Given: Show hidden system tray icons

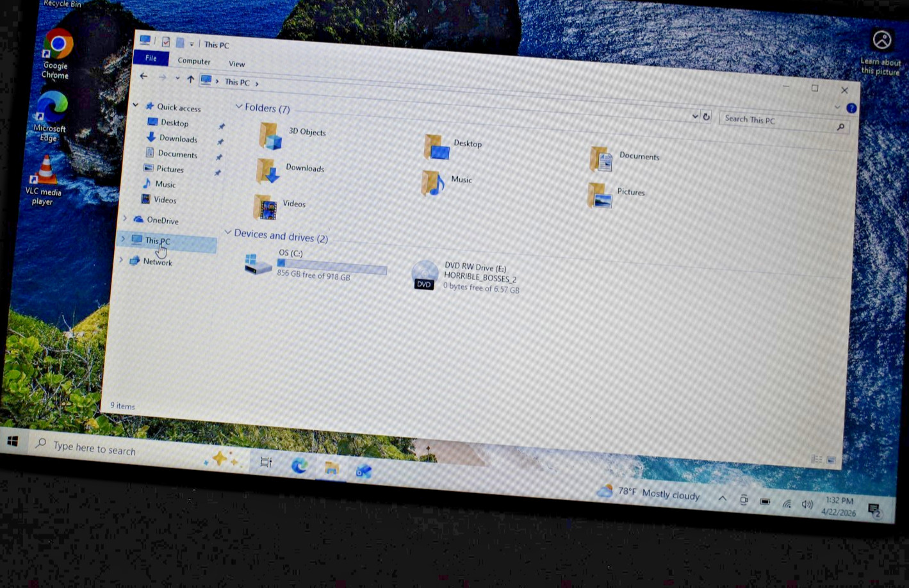Looking at the screenshot, I should (x=722, y=498).
